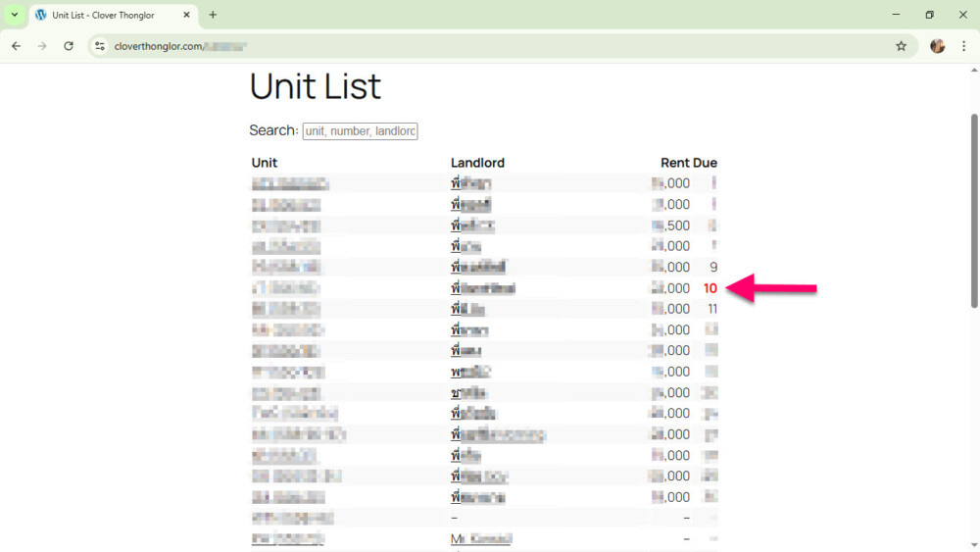Screen dimensions: 980x552
Task: Close the Unit List - Clover Thonglor tab
Action: tap(186, 15)
